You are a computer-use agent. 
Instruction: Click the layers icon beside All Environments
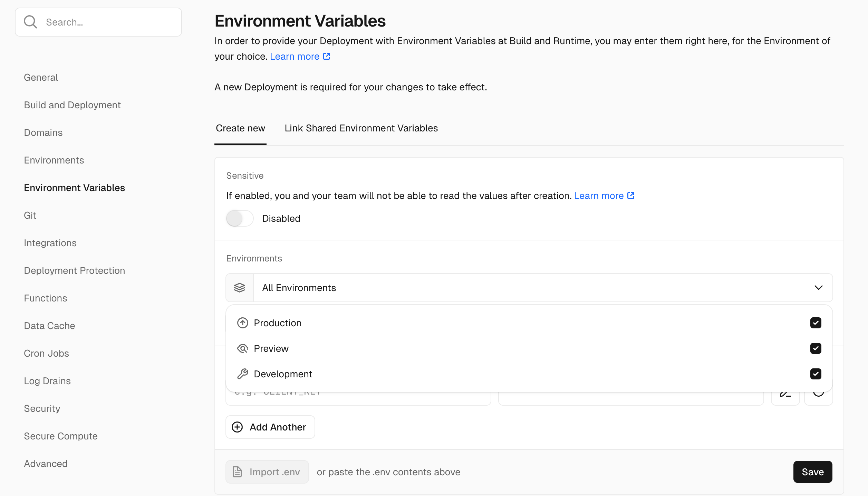[x=240, y=288]
